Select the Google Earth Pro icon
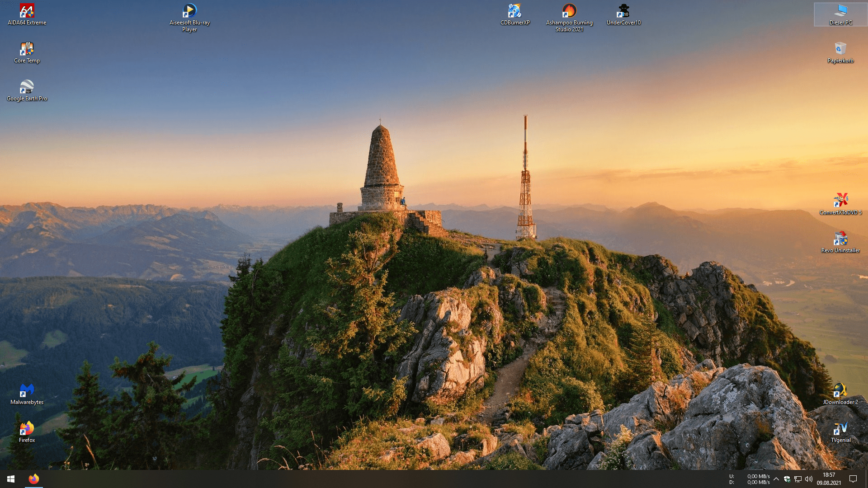Screen dimensions: 868x488 27,87
